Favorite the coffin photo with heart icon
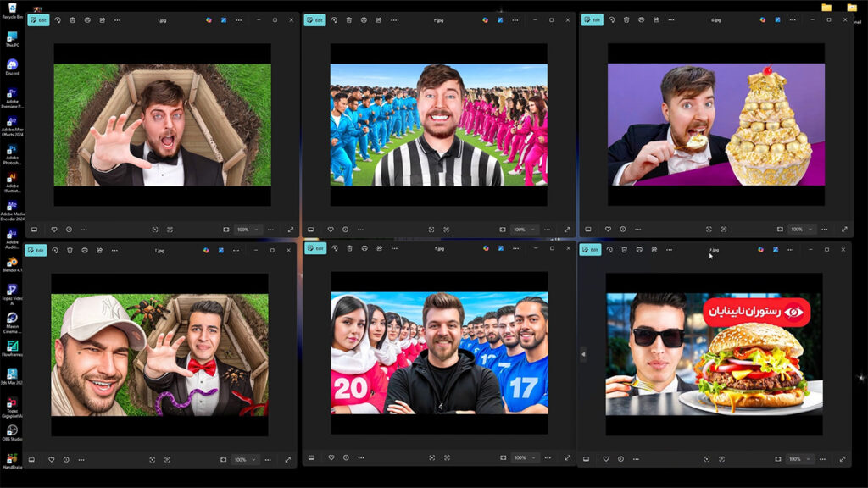The image size is (868, 488). pos(53,230)
